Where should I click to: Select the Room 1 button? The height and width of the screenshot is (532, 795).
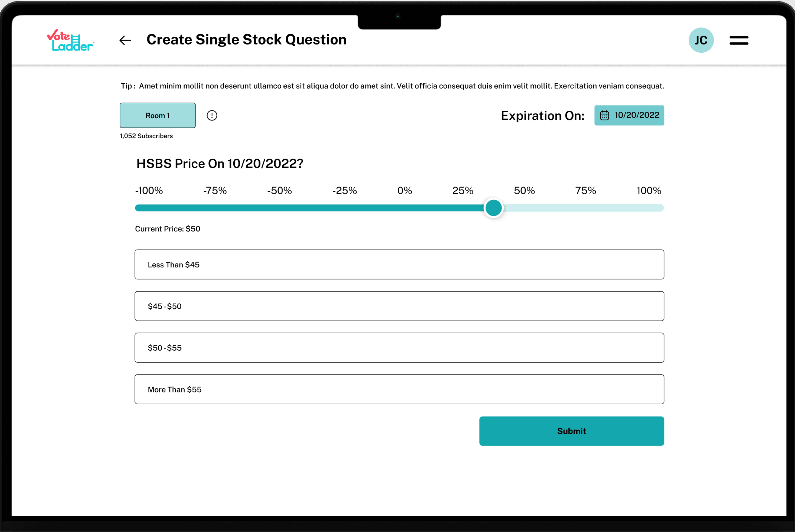pos(158,116)
